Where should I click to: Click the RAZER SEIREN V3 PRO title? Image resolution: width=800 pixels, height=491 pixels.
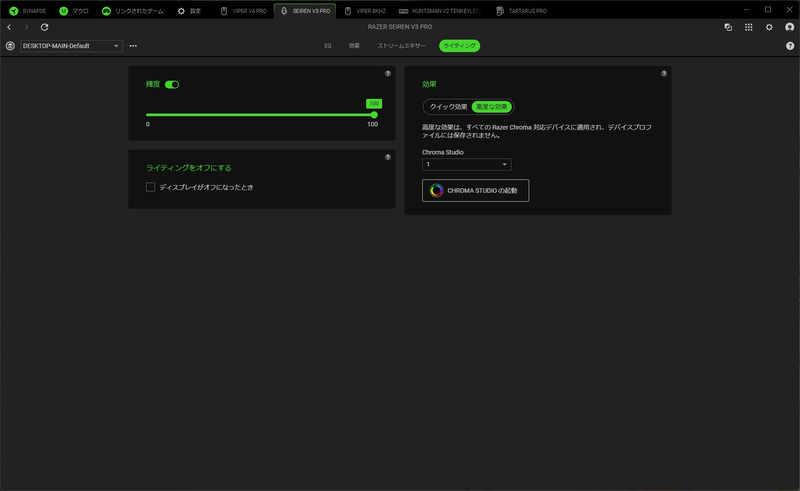coord(400,27)
